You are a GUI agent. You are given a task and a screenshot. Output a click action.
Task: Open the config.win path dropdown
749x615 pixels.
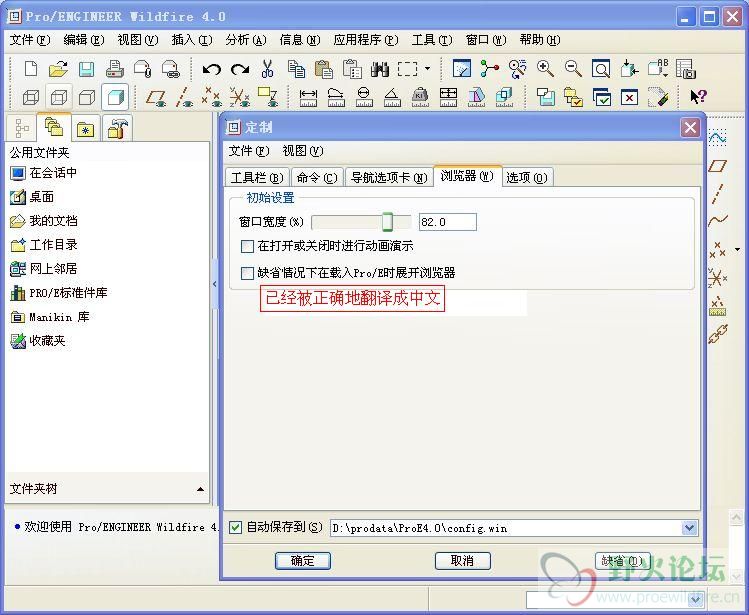pyautogui.click(x=689, y=528)
